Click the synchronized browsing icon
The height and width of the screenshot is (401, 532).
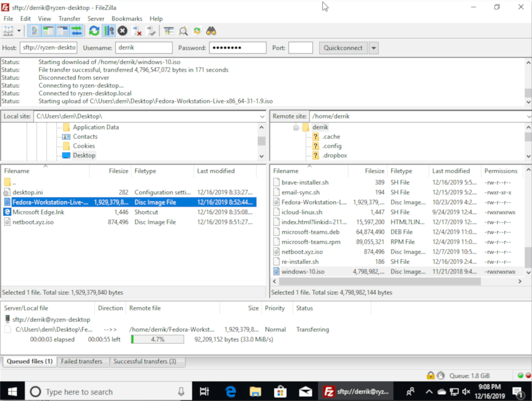point(197,31)
